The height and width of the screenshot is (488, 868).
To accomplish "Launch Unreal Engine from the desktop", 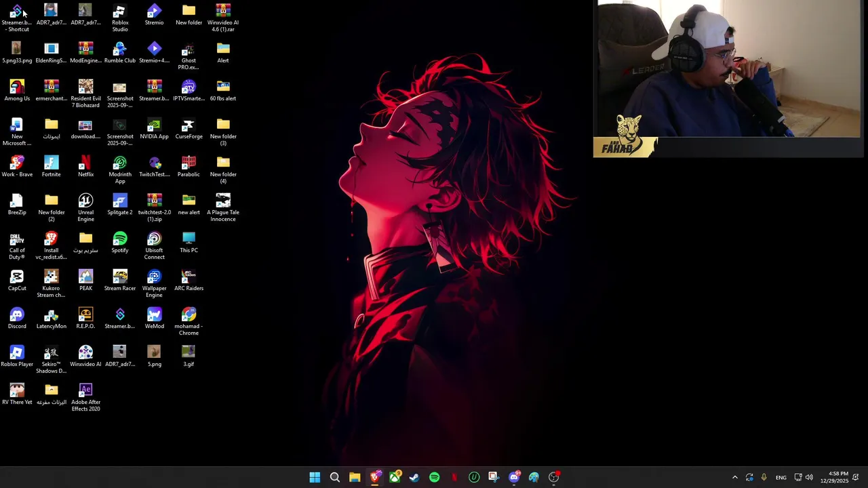I will click(x=85, y=207).
